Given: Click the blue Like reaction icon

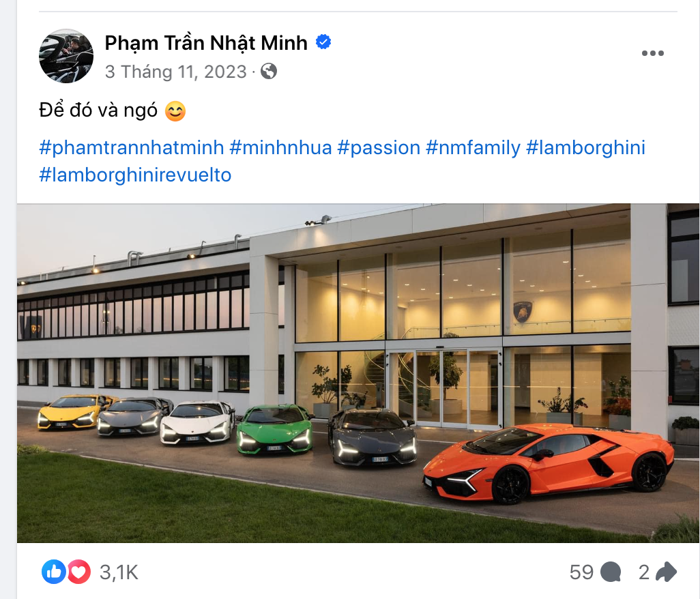Looking at the screenshot, I should tap(54, 572).
